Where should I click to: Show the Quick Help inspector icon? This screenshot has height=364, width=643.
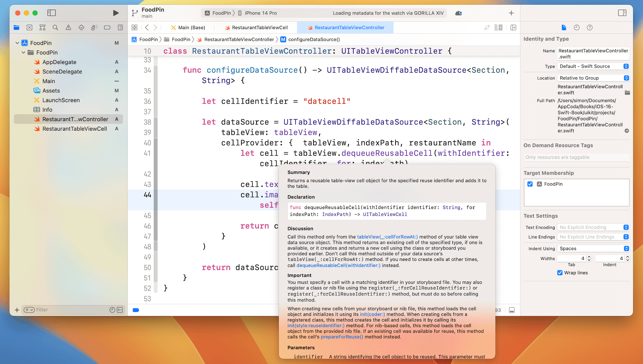tap(590, 27)
